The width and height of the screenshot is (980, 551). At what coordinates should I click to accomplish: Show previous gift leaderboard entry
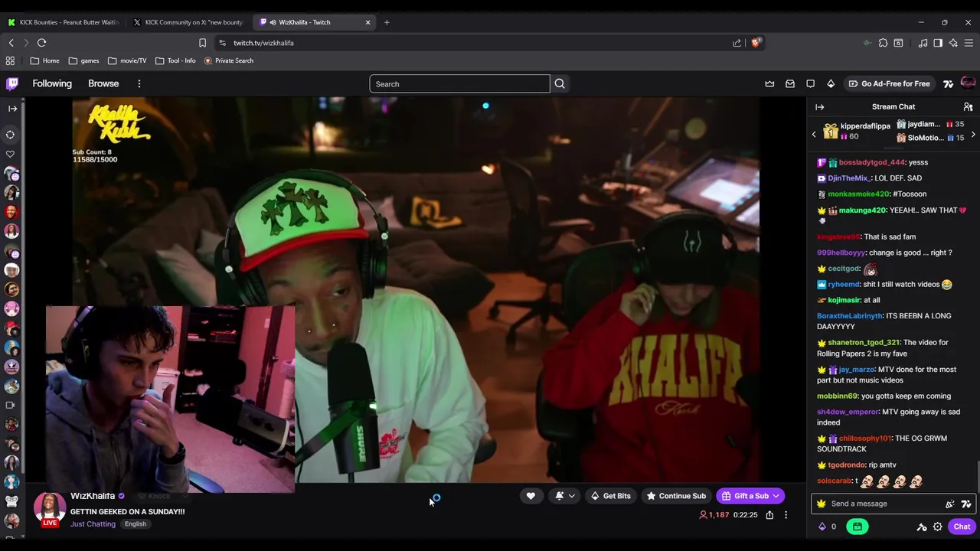pos(814,135)
